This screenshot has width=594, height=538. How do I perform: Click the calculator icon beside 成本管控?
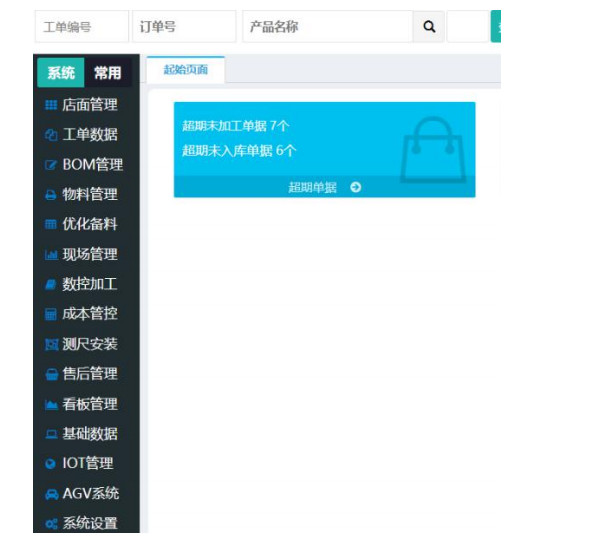51,314
